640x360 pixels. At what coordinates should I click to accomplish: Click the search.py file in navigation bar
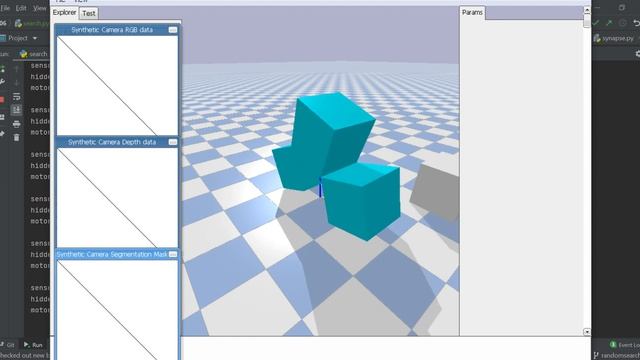pos(32,24)
